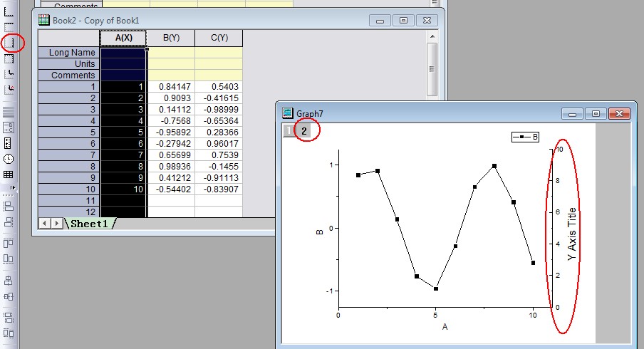Click the graph legend entry B
The width and height of the screenshot is (644, 349).
click(527, 137)
